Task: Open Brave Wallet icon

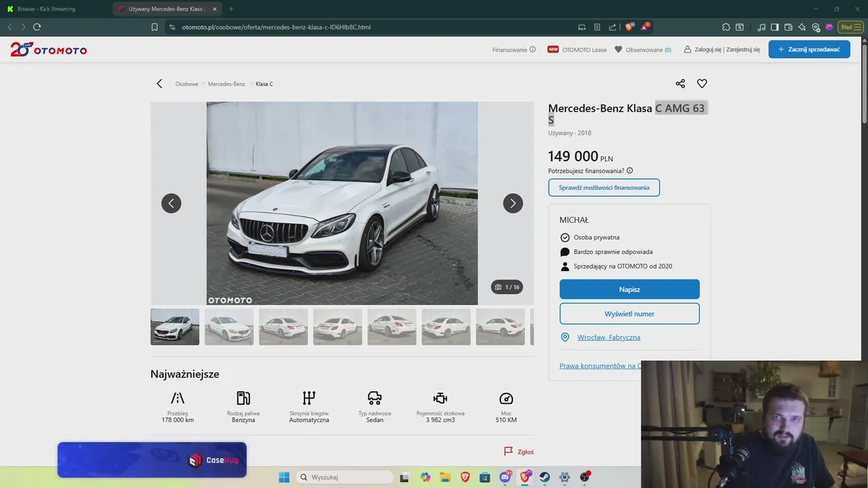Action: click(x=788, y=27)
